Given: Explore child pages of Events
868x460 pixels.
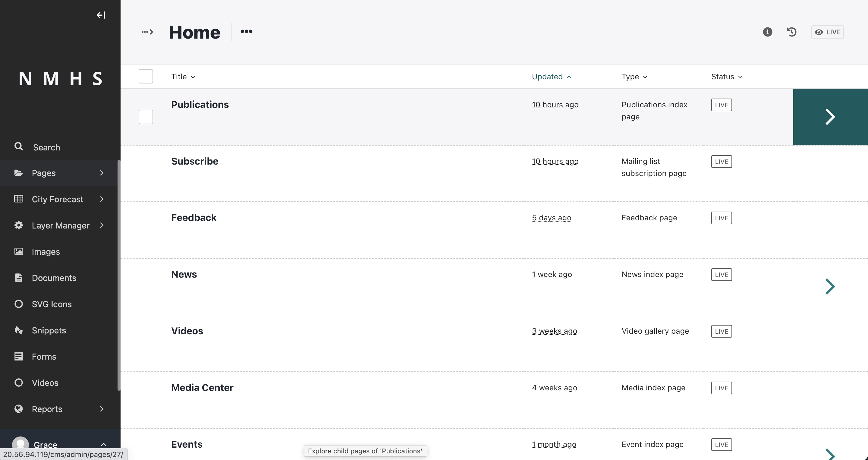Looking at the screenshot, I should click(830, 454).
